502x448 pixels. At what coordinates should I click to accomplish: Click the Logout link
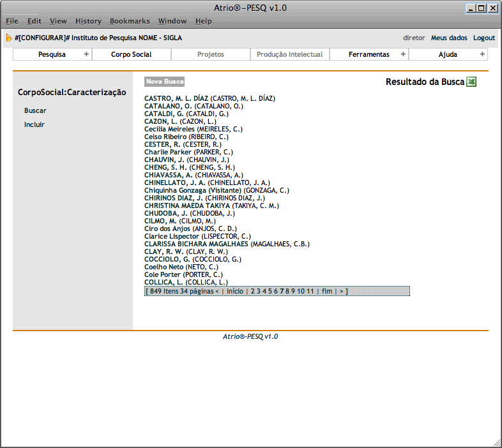[483, 38]
